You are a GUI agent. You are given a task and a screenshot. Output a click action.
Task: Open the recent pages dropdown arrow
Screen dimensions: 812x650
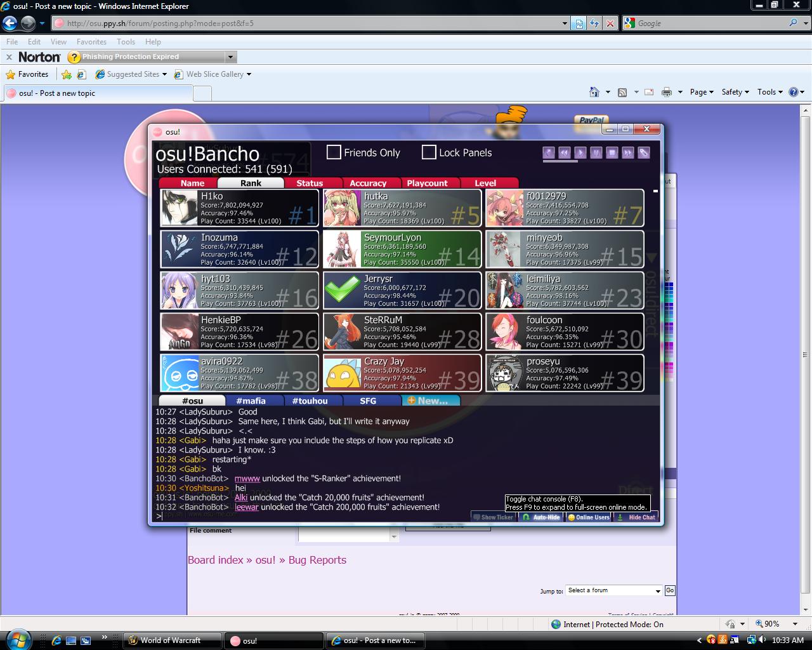(x=42, y=23)
